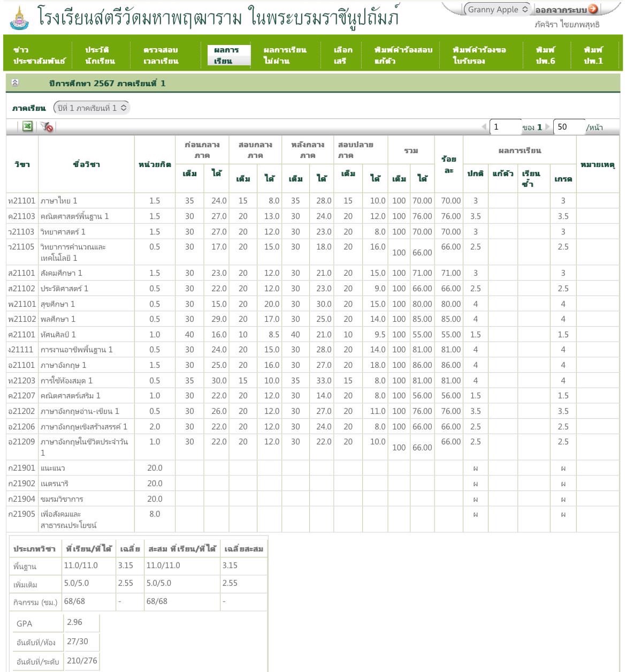Click the current page number field
Image resolution: width=626 pixels, height=672 pixels.
(506, 127)
